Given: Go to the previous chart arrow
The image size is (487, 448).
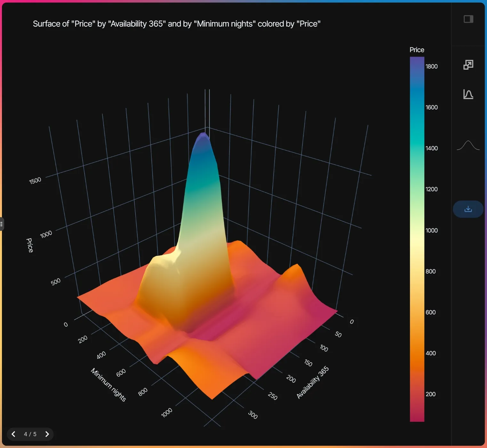Looking at the screenshot, I should (x=13, y=434).
